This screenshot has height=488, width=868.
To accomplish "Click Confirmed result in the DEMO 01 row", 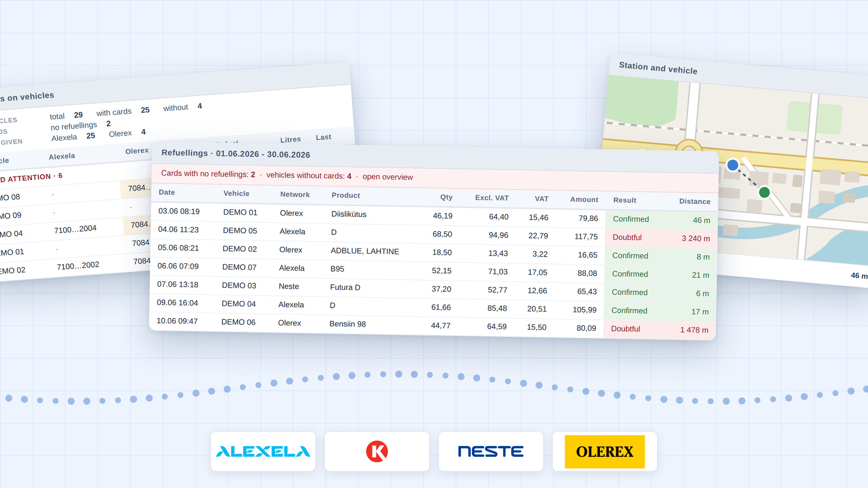I will tap(631, 219).
